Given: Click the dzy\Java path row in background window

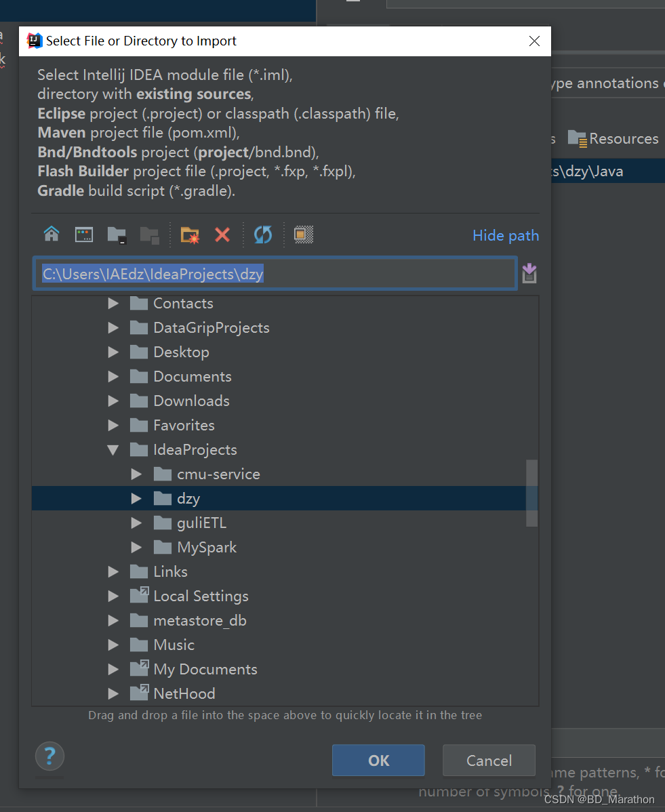Looking at the screenshot, I should tap(608, 171).
